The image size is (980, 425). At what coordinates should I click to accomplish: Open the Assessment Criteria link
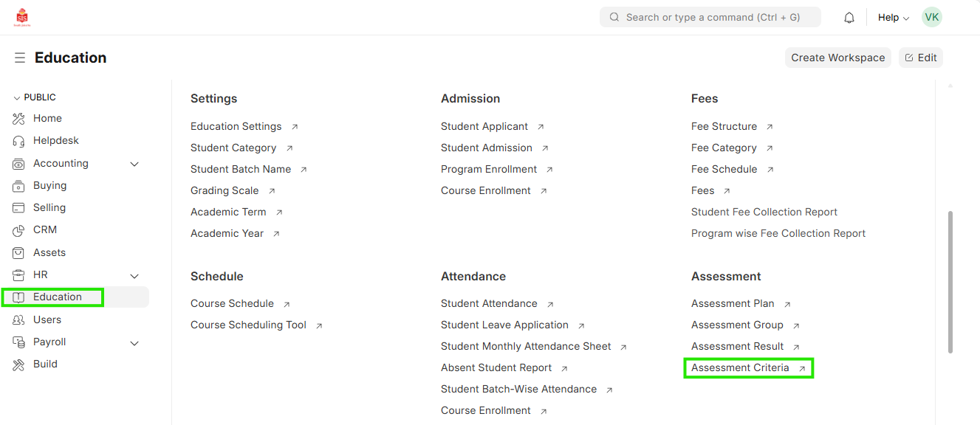(x=740, y=367)
